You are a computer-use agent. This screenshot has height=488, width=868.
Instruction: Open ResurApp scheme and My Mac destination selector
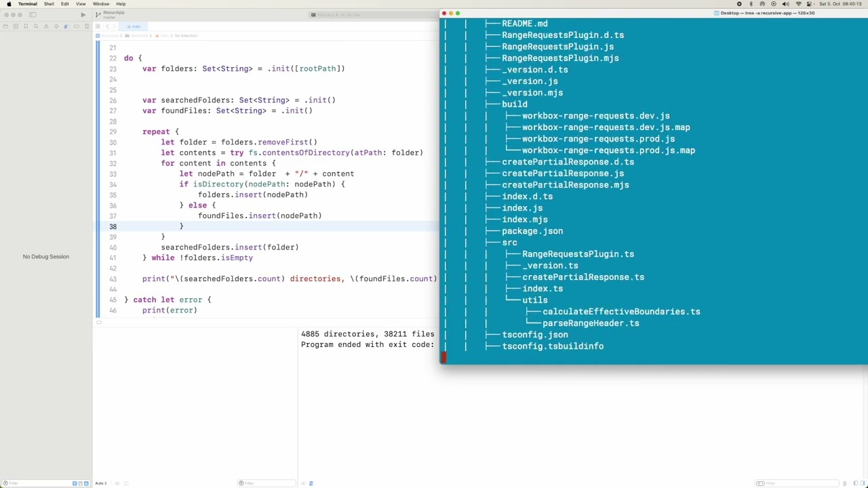(x=336, y=15)
